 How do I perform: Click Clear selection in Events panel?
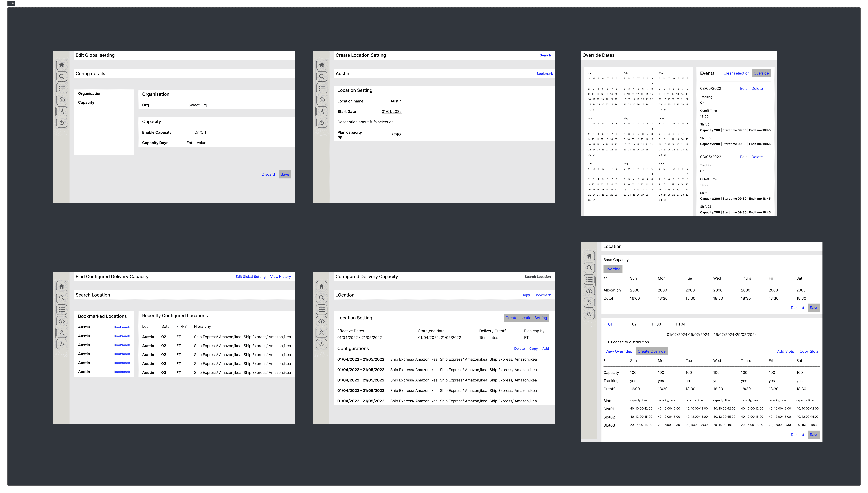click(x=736, y=73)
